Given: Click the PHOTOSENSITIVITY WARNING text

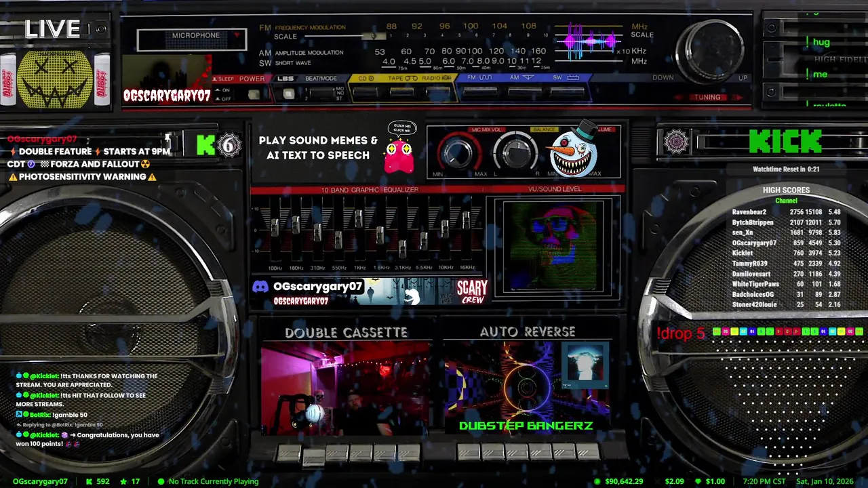Looking at the screenshot, I should [x=82, y=176].
